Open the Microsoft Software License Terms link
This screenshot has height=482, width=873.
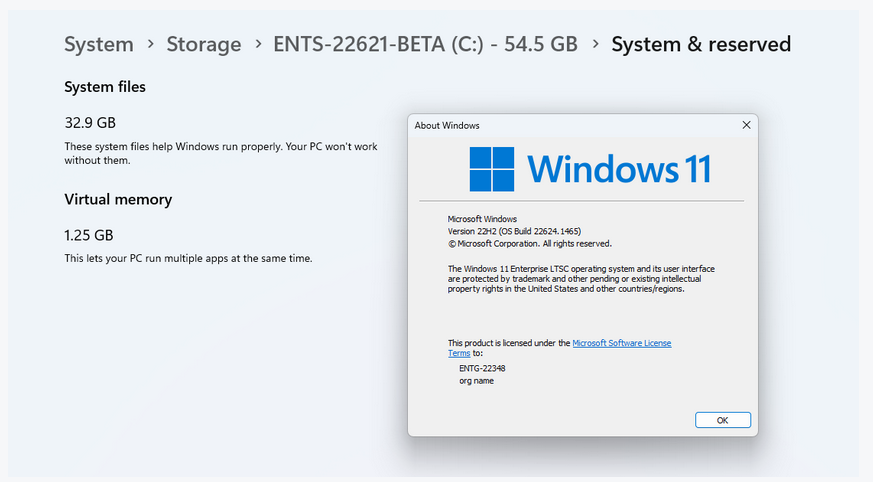pos(621,343)
